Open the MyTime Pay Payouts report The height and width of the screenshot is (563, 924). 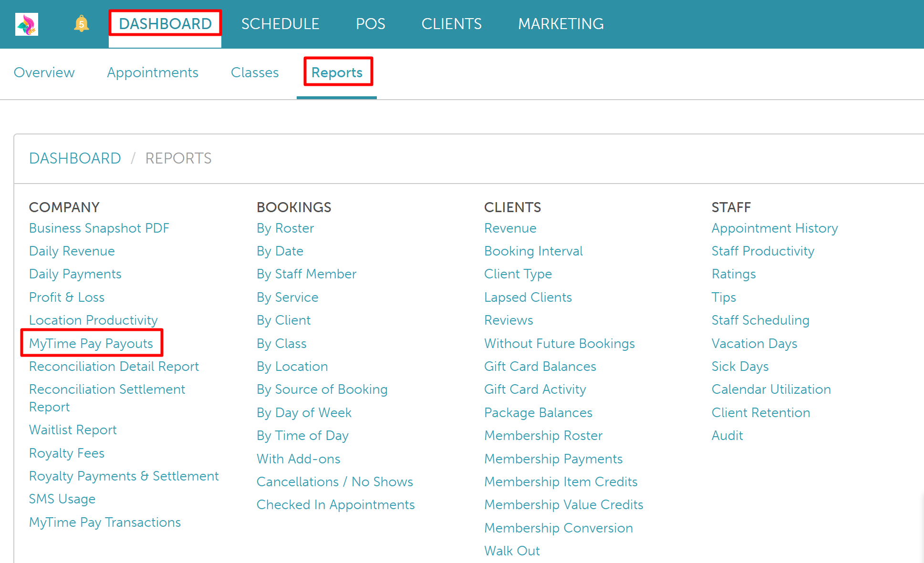(91, 343)
